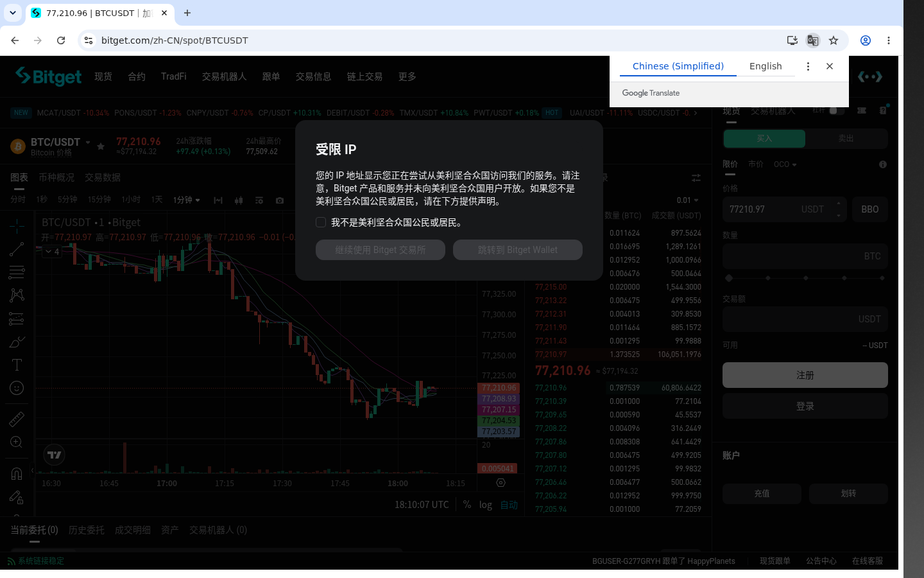This screenshot has width=924, height=578.
Task: Open the 0.01 price precision dropdown
Action: pyautogui.click(x=687, y=200)
